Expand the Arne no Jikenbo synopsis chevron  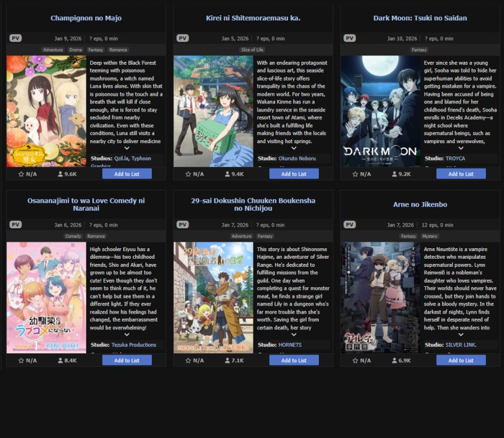[x=461, y=335]
